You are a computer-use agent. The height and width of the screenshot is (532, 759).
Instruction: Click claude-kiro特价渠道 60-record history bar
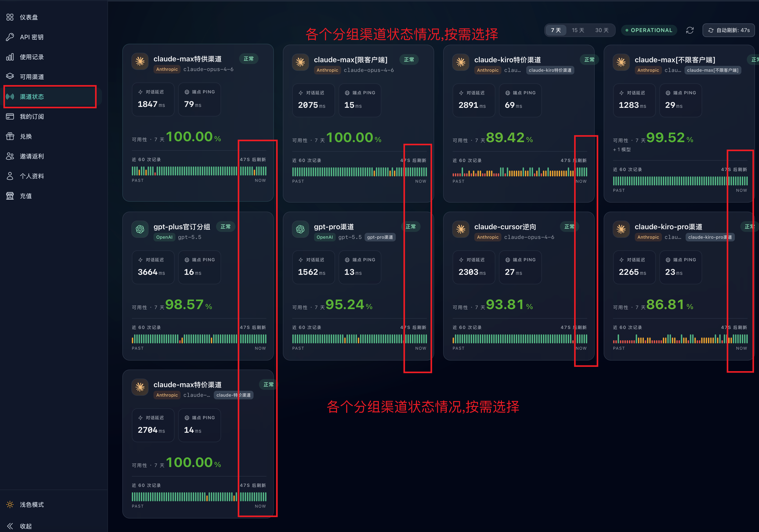520,172
